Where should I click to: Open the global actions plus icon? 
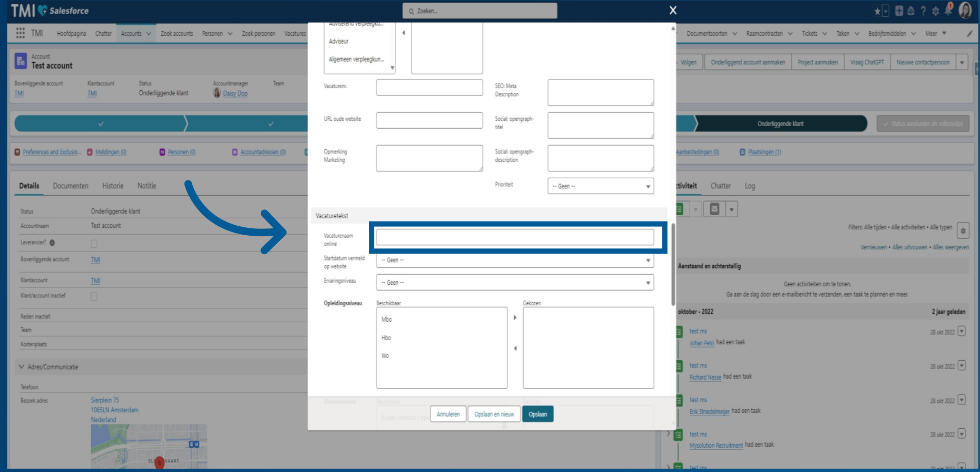click(x=899, y=11)
